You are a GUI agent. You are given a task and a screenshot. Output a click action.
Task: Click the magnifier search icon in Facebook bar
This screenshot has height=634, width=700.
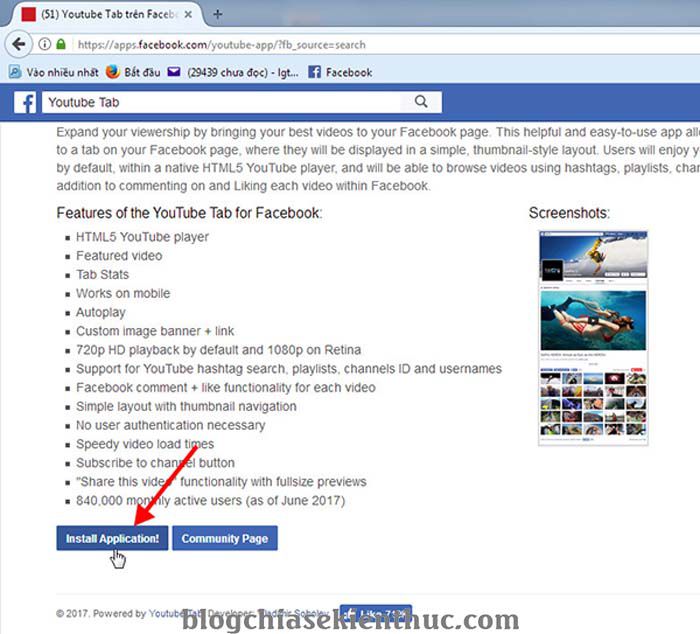tap(421, 102)
